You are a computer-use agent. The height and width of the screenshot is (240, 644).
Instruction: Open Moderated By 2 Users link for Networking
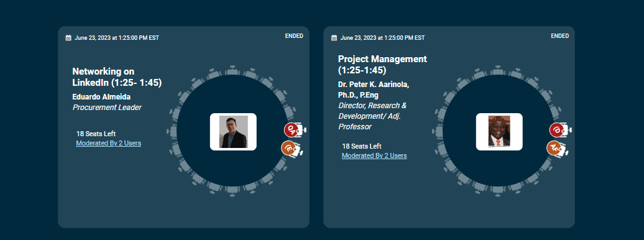pos(108,144)
